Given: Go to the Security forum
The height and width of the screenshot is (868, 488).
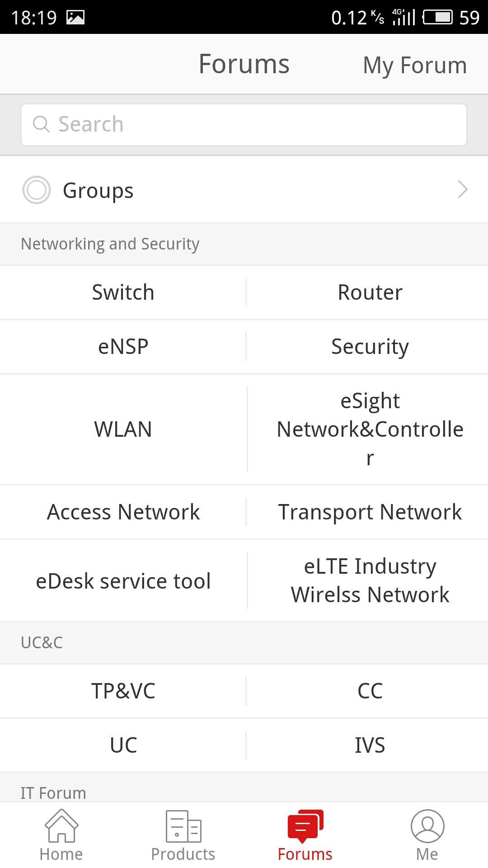Looking at the screenshot, I should click(x=370, y=347).
